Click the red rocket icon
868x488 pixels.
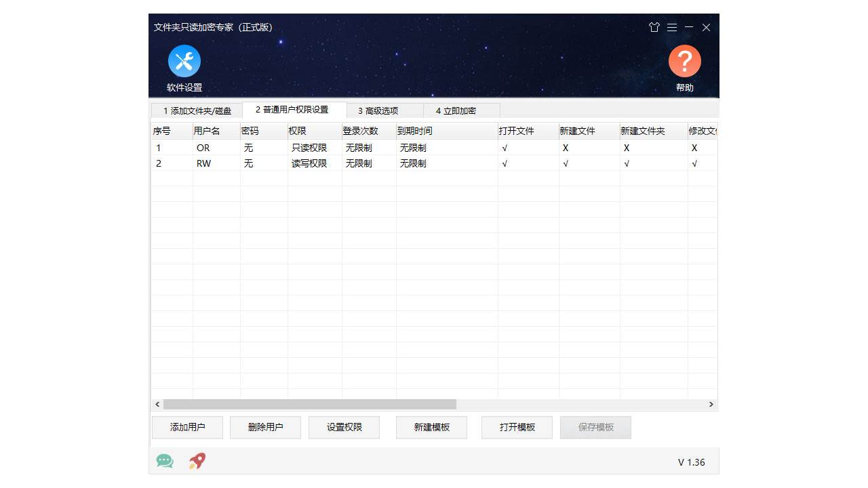197,462
